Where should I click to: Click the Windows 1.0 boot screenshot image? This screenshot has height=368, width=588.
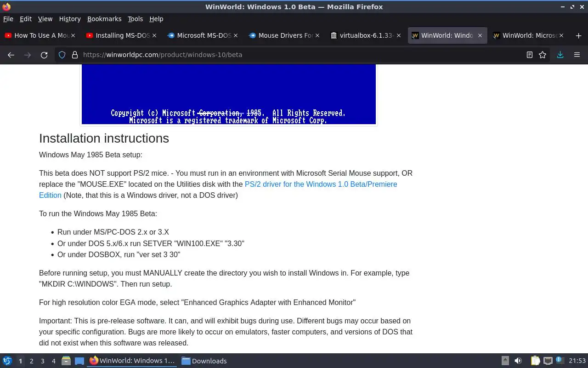point(229,94)
